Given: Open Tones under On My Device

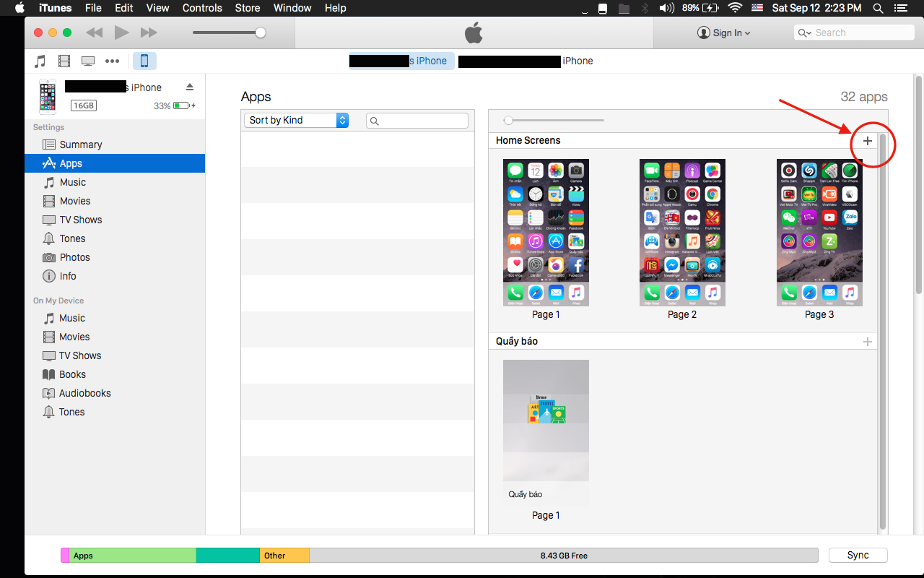Looking at the screenshot, I should click(115, 412).
